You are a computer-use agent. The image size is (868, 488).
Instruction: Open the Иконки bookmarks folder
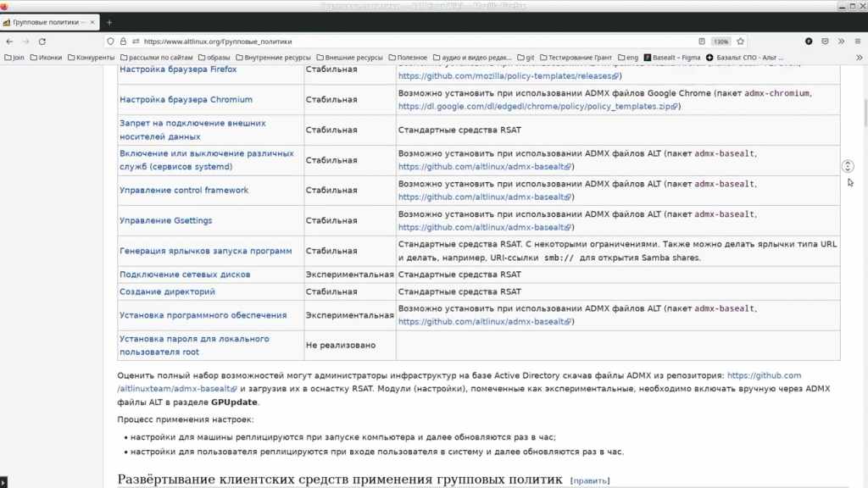[x=46, y=58]
